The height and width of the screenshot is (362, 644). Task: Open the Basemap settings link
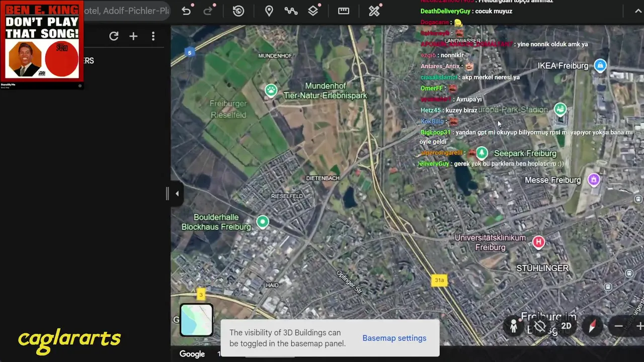(394, 338)
